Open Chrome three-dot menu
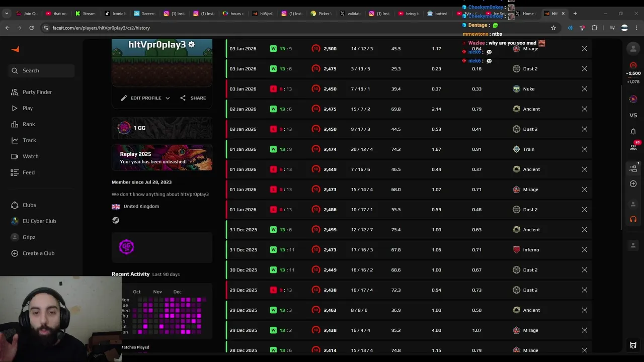The width and height of the screenshot is (644, 362). click(637, 28)
